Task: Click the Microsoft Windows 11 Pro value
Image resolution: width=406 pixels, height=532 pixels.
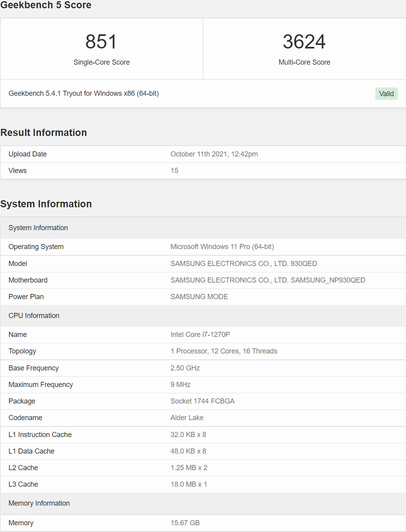Action: click(222, 247)
